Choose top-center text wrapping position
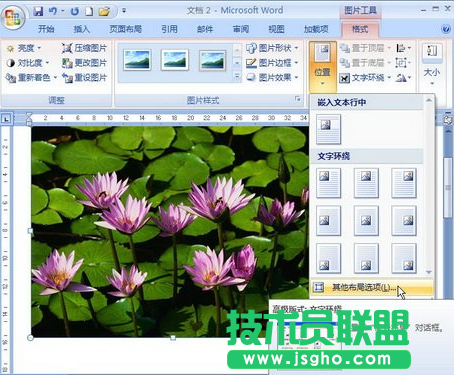This screenshot has height=375, width=454. pyautogui.click(x=366, y=183)
